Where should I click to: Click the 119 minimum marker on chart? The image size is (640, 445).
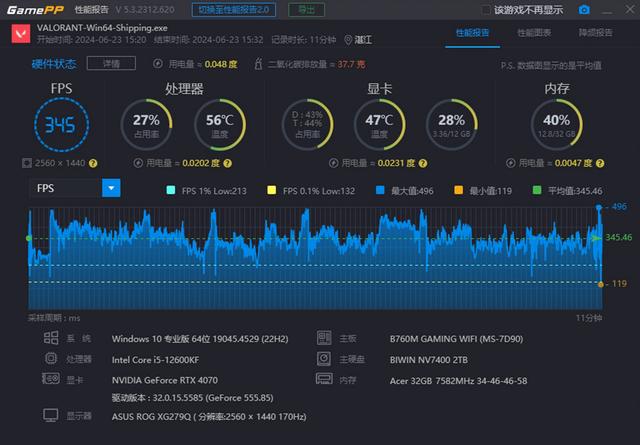coord(600,284)
